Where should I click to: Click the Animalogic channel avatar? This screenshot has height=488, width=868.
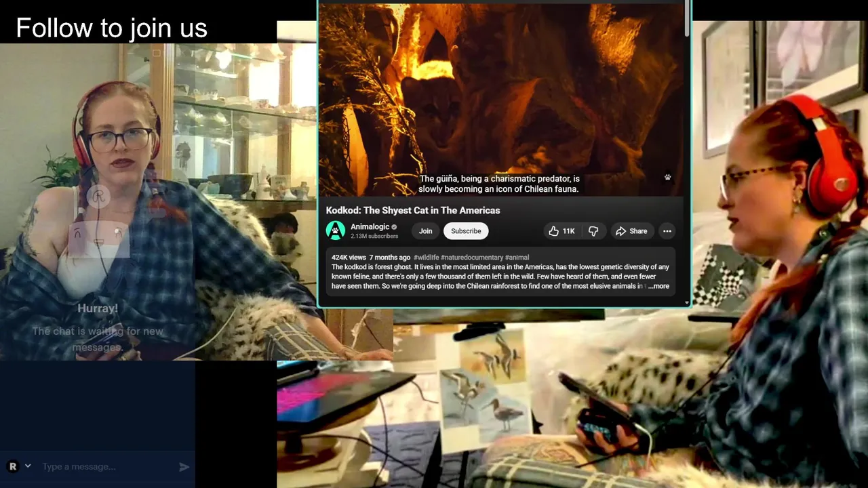click(x=336, y=230)
